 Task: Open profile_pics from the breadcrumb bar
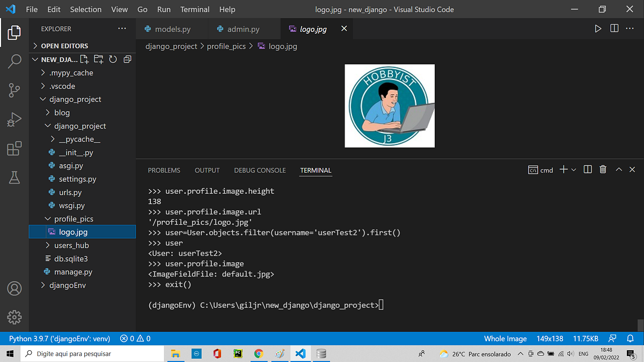click(x=226, y=46)
